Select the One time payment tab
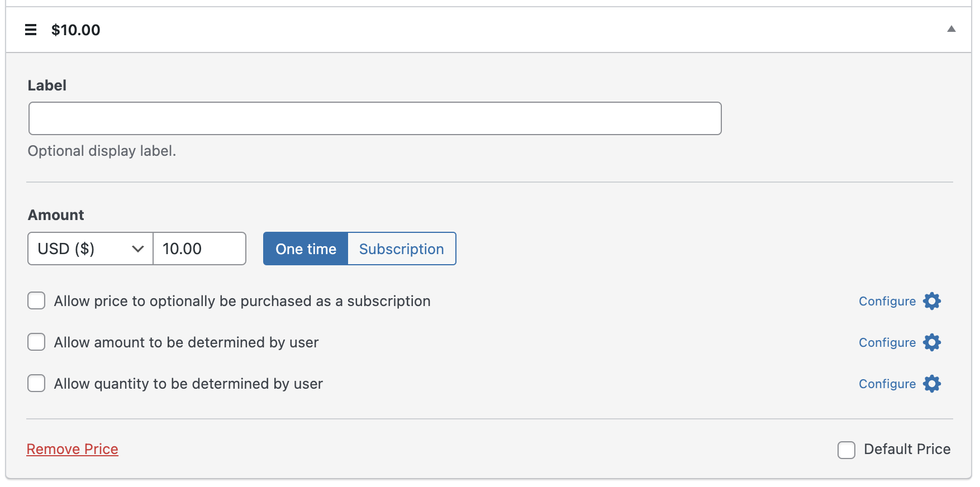Image resolution: width=980 pixels, height=487 pixels. click(x=306, y=249)
